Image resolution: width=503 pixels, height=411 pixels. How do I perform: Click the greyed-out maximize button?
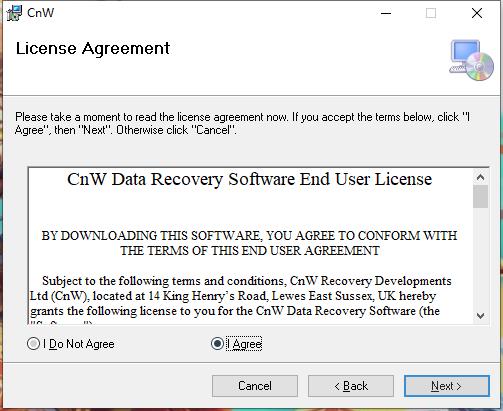pos(431,13)
